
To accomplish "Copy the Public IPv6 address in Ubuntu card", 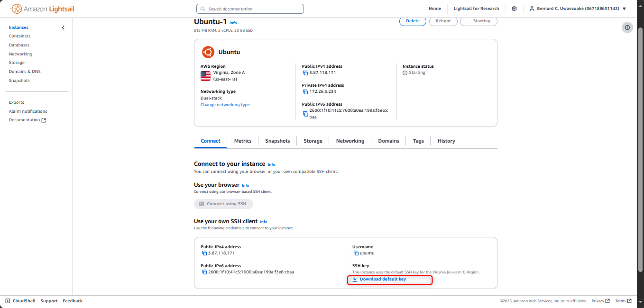I will coord(305,114).
